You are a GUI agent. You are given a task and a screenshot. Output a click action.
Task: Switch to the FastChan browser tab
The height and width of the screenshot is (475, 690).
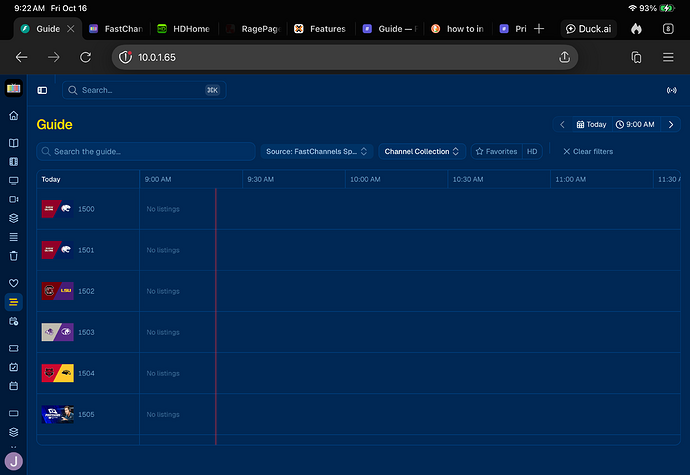(x=116, y=29)
